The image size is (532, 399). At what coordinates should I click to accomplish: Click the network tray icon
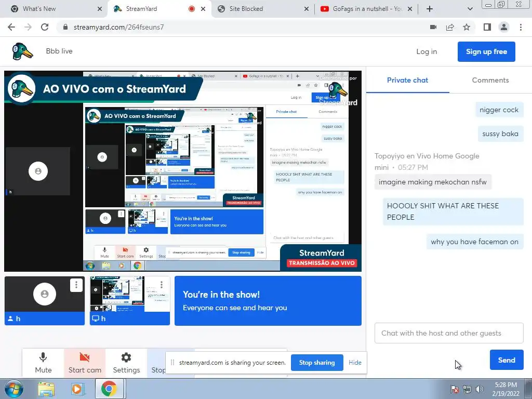point(467,389)
